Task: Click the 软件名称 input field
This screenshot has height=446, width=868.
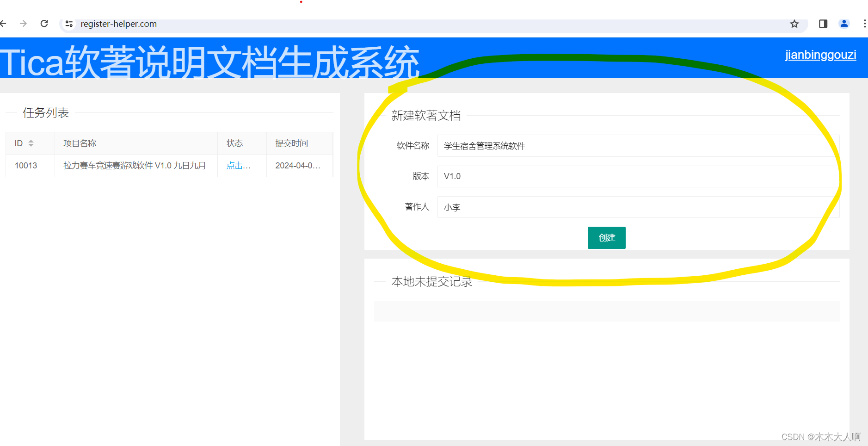Action: coord(638,146)
